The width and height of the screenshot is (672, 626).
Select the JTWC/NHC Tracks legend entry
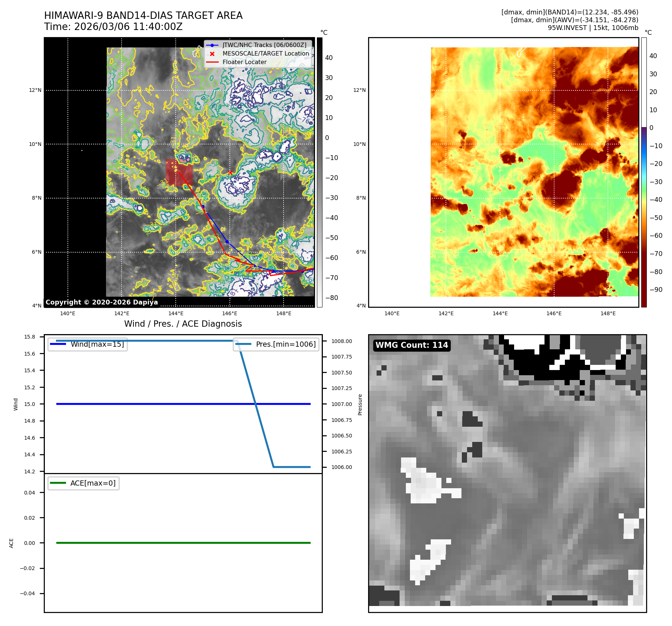[x=264, y=45]
